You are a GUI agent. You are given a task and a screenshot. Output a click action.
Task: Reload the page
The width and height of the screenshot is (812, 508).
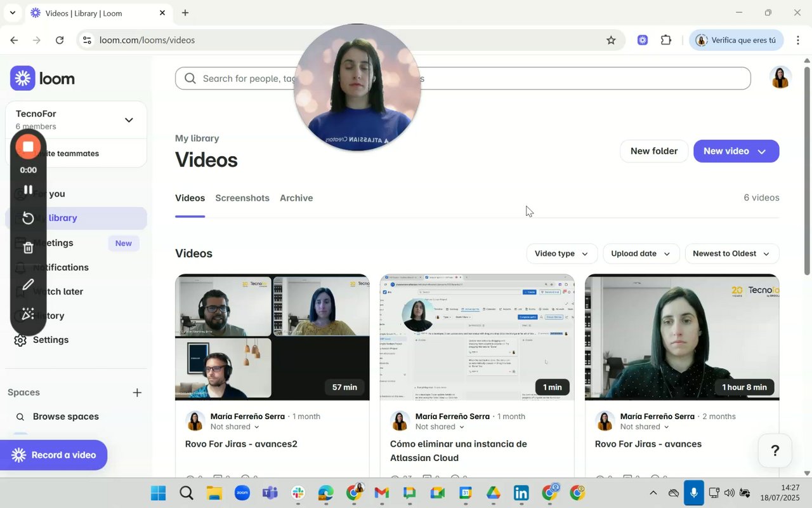60,40
